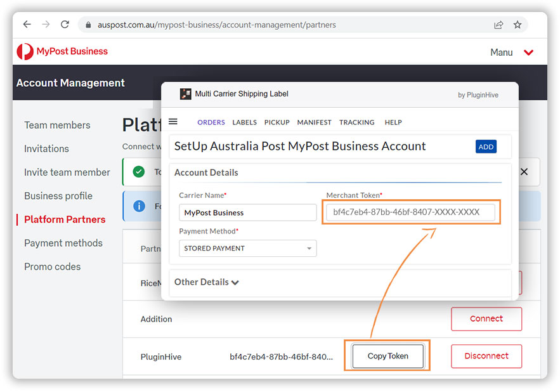The height and width of the screenshot is (392, 560).
Task: Dismiss notification with the X icon
Action: coord(524,172)
